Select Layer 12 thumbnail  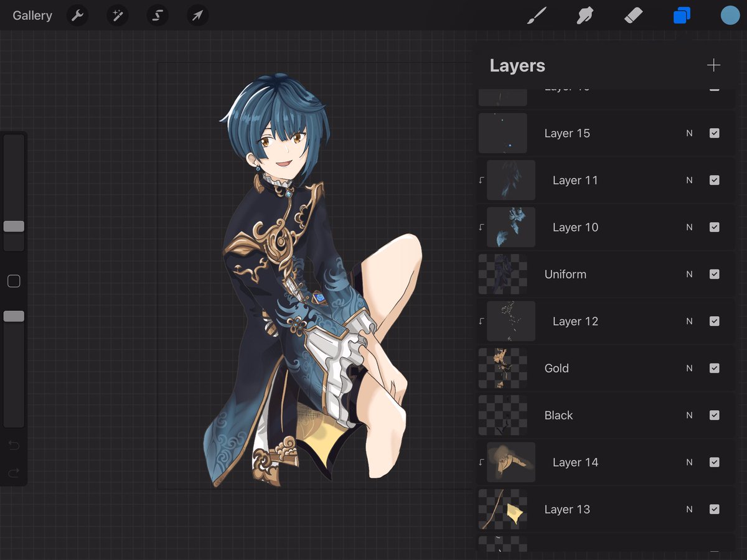(511, 321)
